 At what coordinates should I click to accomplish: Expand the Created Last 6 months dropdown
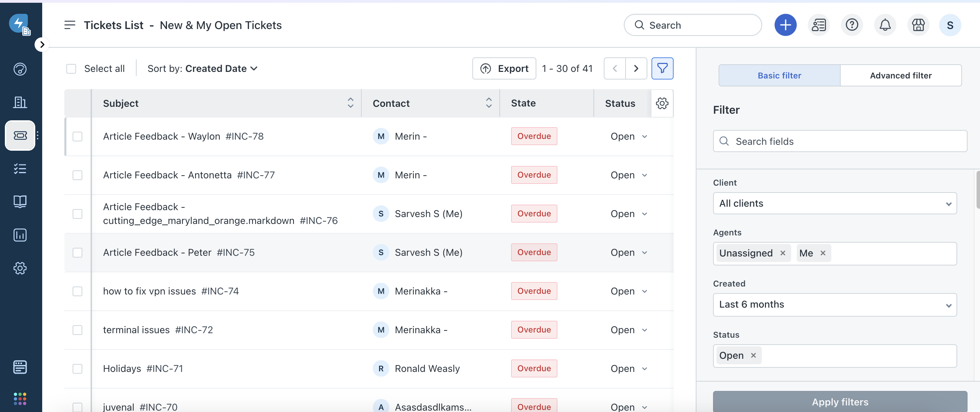coord(834,305)
